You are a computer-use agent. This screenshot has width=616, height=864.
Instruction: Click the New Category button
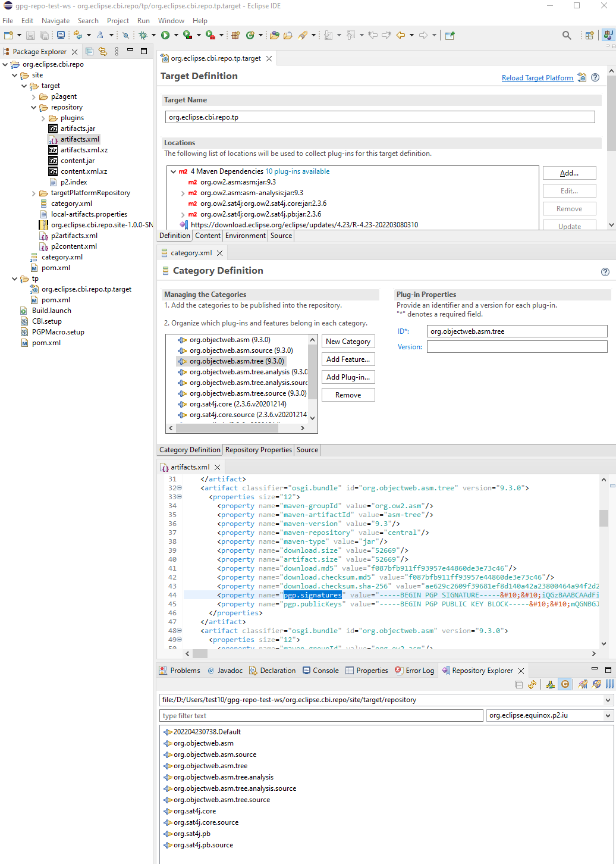pyautogui.click(x=348, y=342)
